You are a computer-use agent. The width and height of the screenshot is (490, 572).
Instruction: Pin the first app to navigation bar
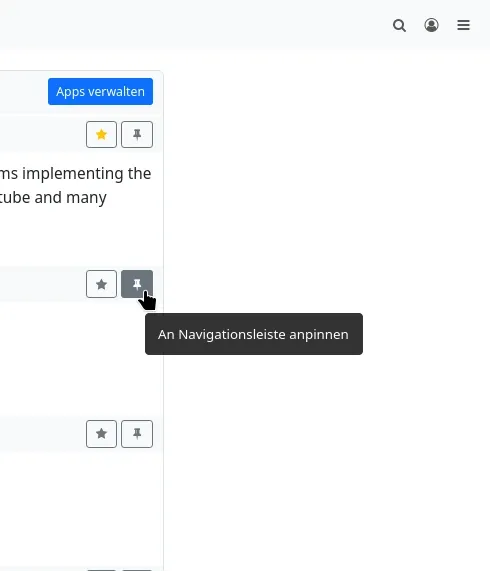click(137, 135)
